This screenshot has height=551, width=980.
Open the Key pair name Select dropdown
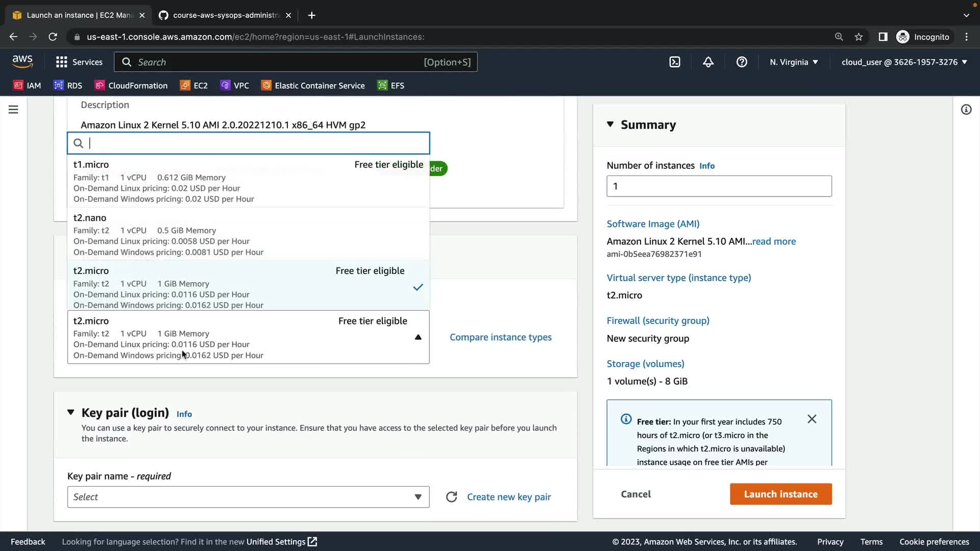click(x=248, y=497)
